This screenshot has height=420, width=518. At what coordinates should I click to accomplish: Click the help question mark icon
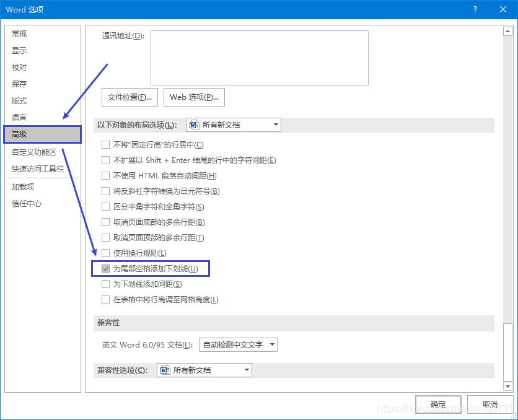(475, 9)
